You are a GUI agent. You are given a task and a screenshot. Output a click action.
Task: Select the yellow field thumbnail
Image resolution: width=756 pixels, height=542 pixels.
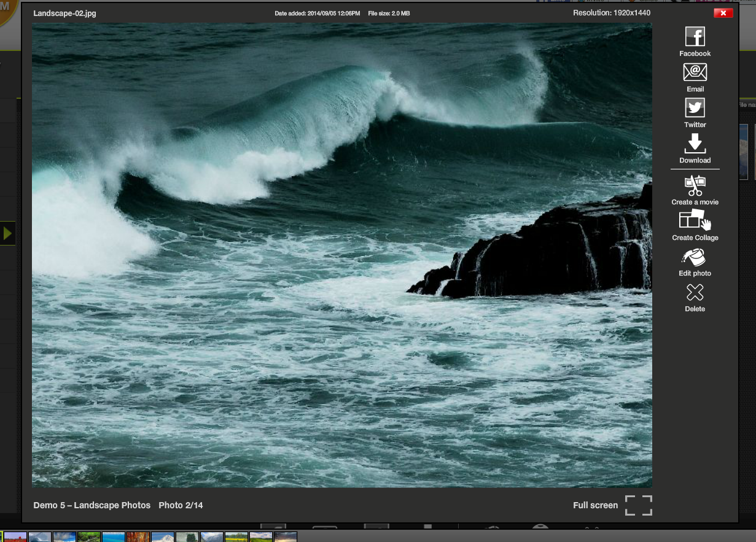click(x=236, y=537)
